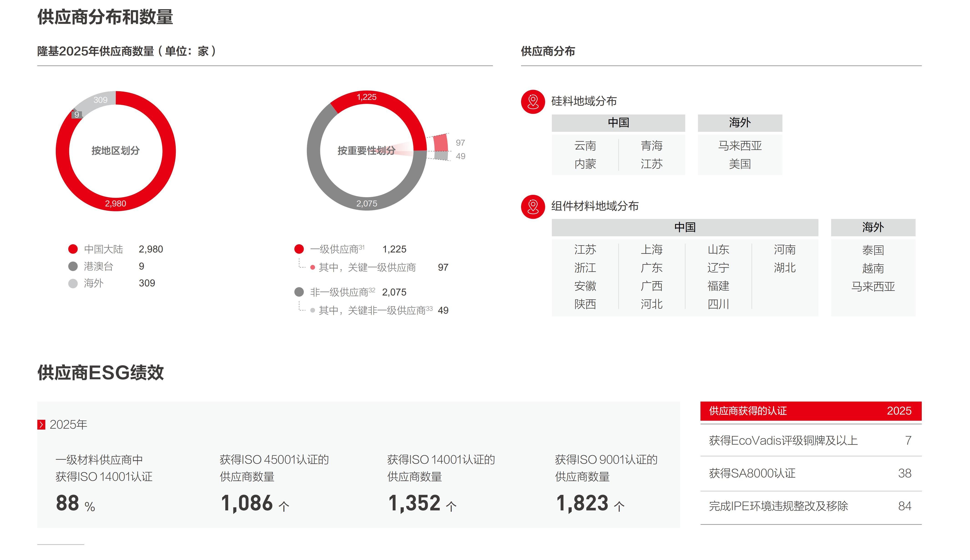Screen dimensions: 970x560
Task: Click the 309 gray segment on the region donut
Action: (100, 100)
